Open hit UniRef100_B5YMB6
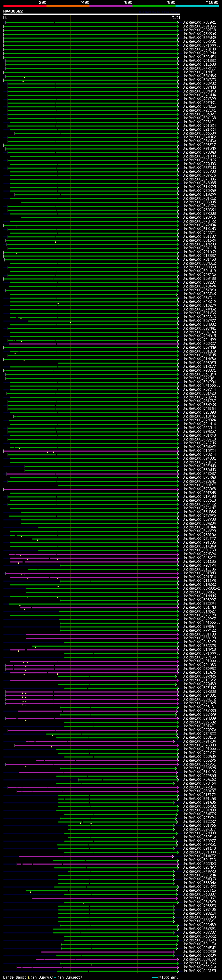Screen dimensions: 222x980 (199, 76)
